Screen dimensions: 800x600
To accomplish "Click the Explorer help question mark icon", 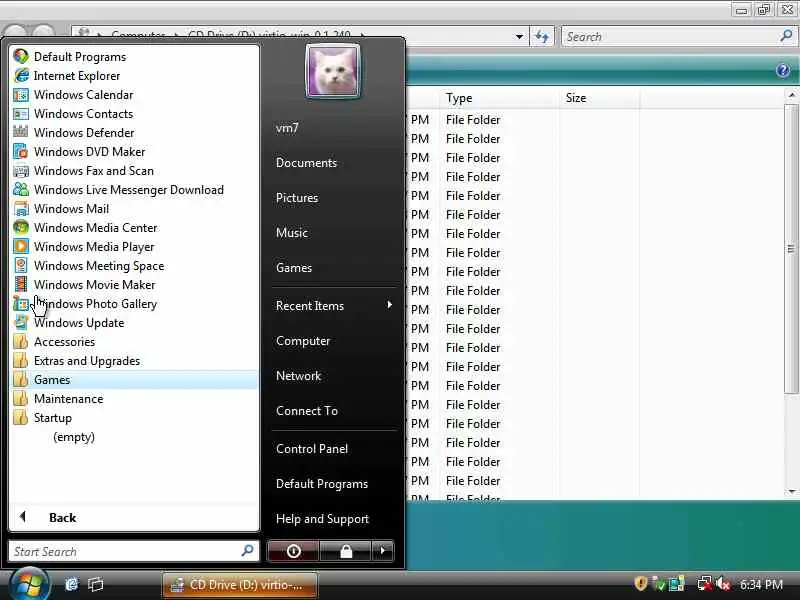I will click(x=783, y=70).
